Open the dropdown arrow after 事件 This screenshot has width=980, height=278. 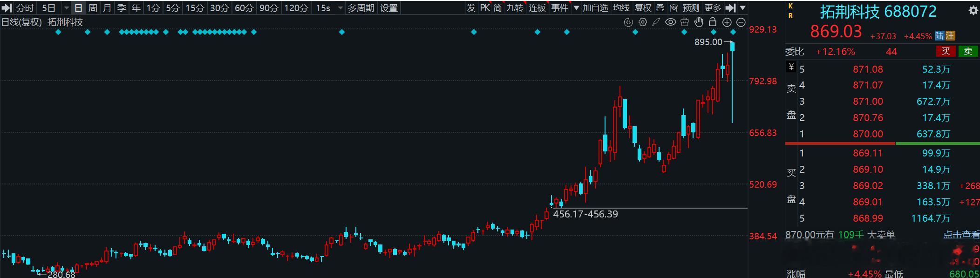point(576,8)
